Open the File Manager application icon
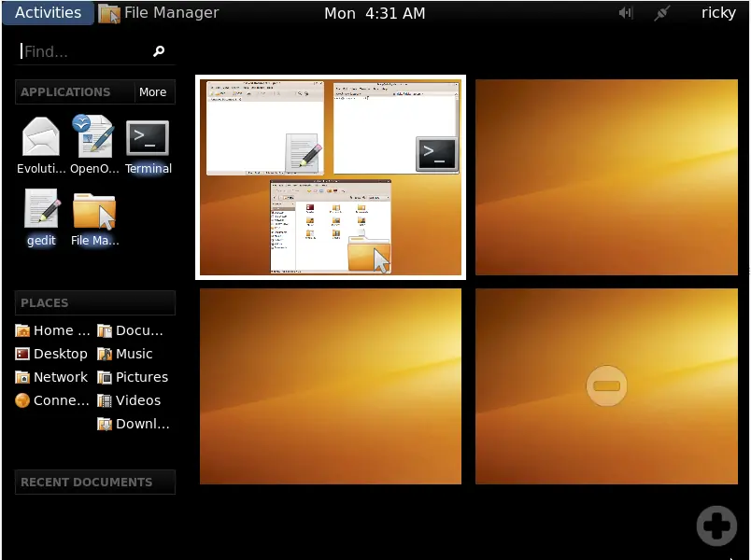 (x=93, y=209)
